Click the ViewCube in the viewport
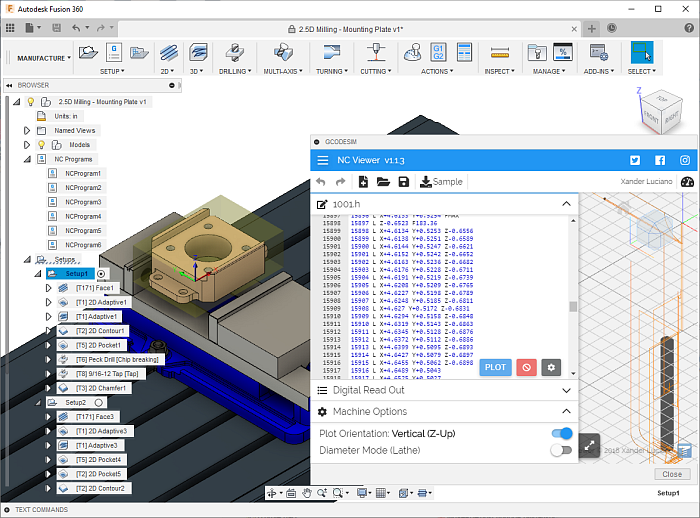The image size is (700, 518). 661,112
